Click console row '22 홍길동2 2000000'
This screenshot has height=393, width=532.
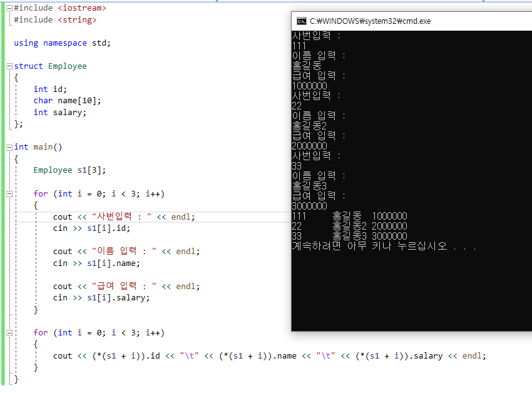349,226
